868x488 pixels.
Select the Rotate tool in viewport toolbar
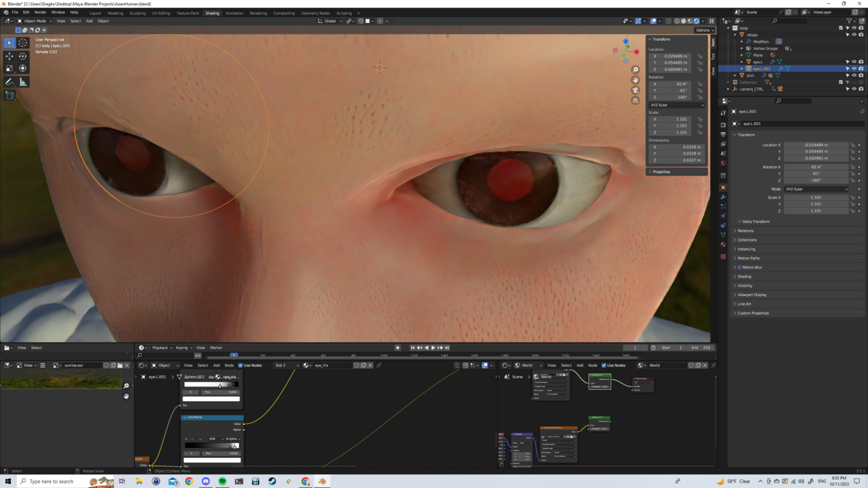23,56
